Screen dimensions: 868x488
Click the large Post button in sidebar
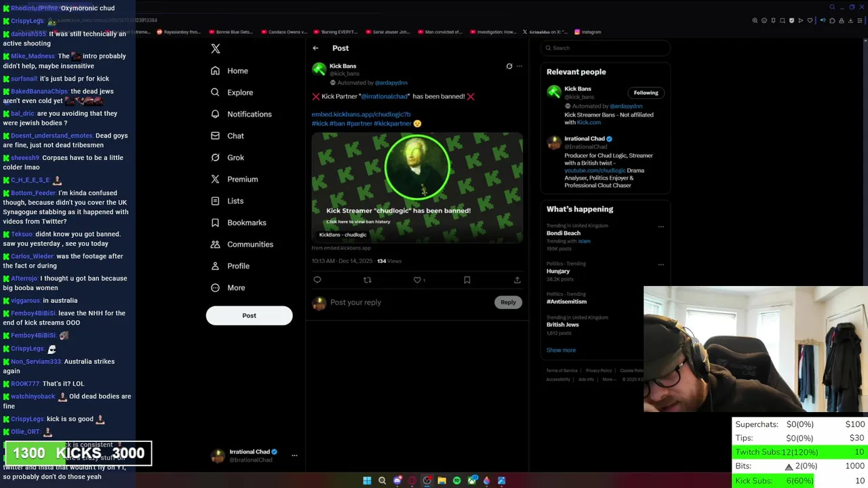pos(249,315)
